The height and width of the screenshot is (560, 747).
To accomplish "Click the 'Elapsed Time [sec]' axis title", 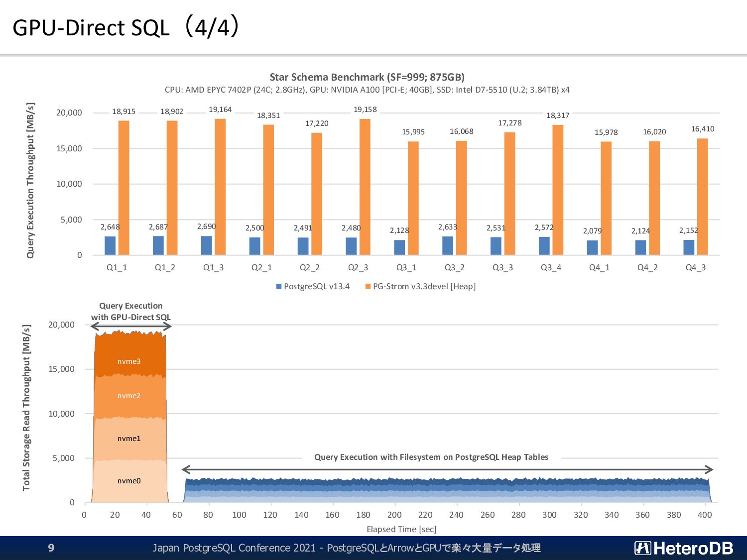I will pos(401,530).
